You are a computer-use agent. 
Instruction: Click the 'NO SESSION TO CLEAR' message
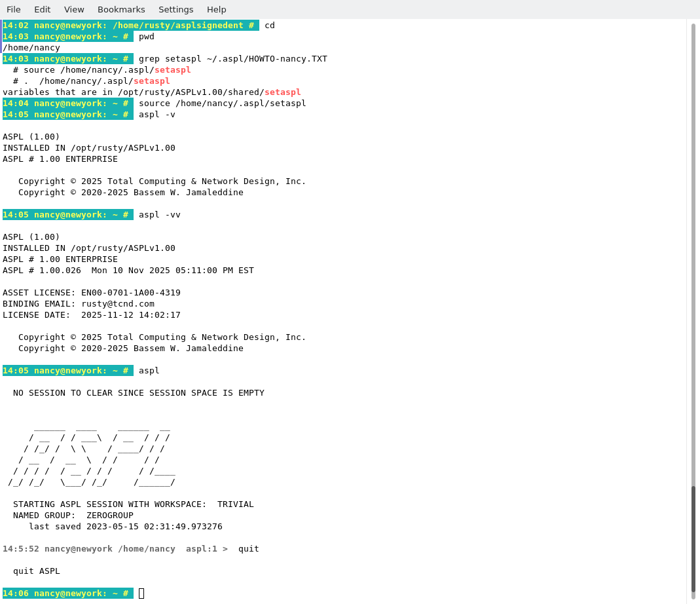tap(138, 393)
